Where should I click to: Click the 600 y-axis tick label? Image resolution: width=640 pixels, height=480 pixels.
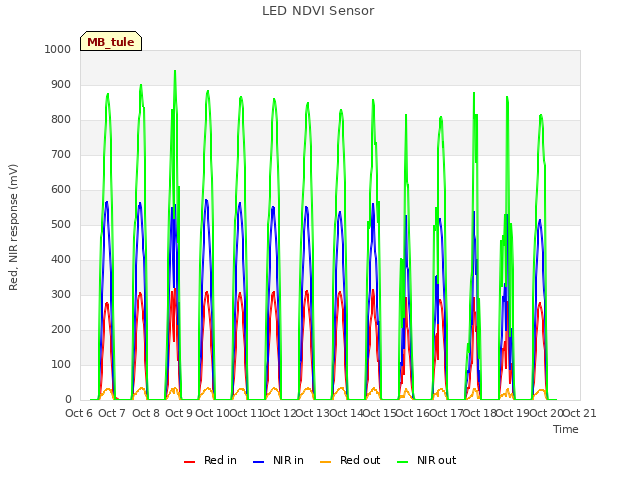[61, 189]
